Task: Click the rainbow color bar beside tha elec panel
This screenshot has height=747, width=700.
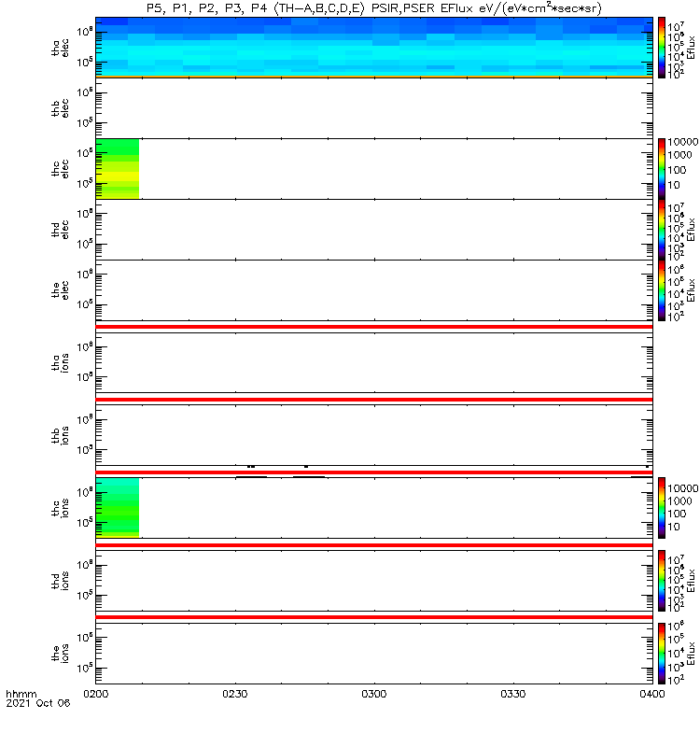Action: [662, 48]
